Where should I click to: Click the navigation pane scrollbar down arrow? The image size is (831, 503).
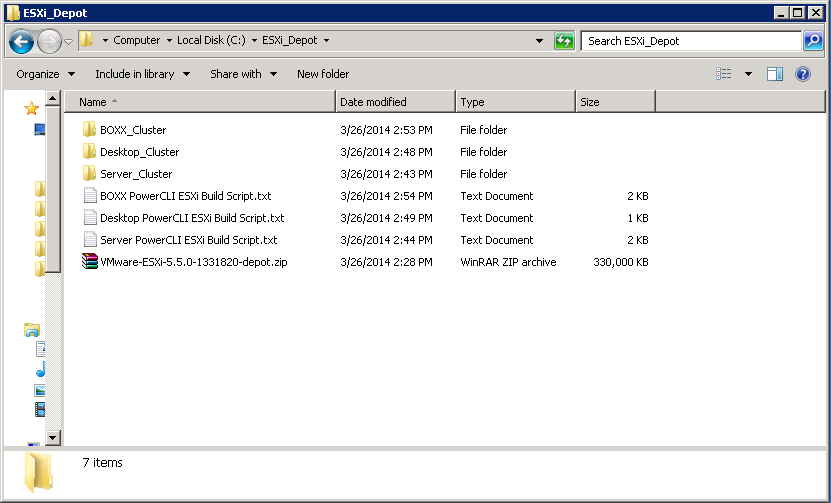coord(54,437)
